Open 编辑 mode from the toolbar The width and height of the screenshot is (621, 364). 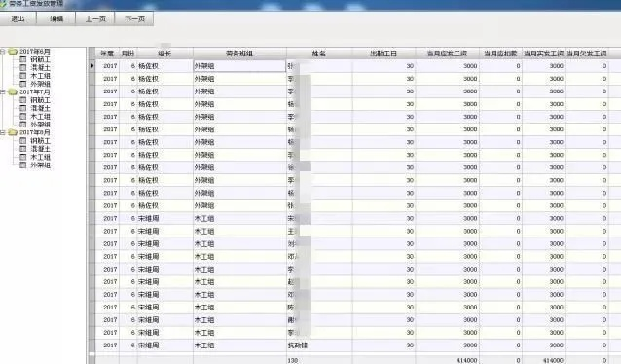(x=56, y=18)
